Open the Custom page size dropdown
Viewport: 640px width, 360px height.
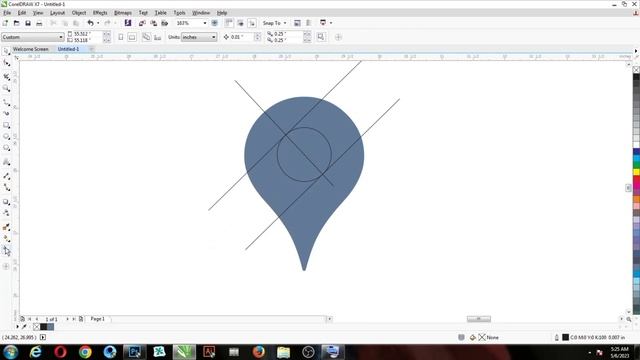[x=33, y=37]
